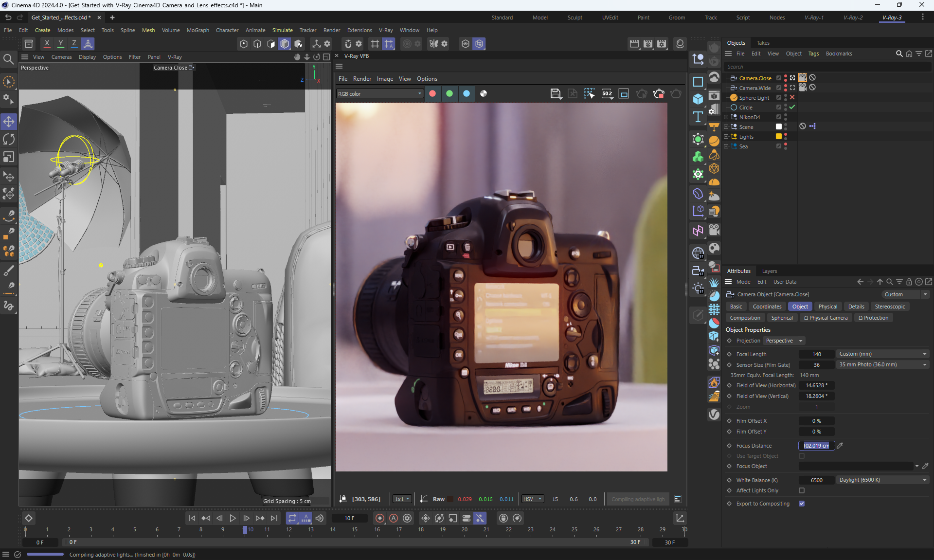This screenshot has height=560, width=934.
Task: Click the Record Active Objects button
Action: tap(380, 518)
